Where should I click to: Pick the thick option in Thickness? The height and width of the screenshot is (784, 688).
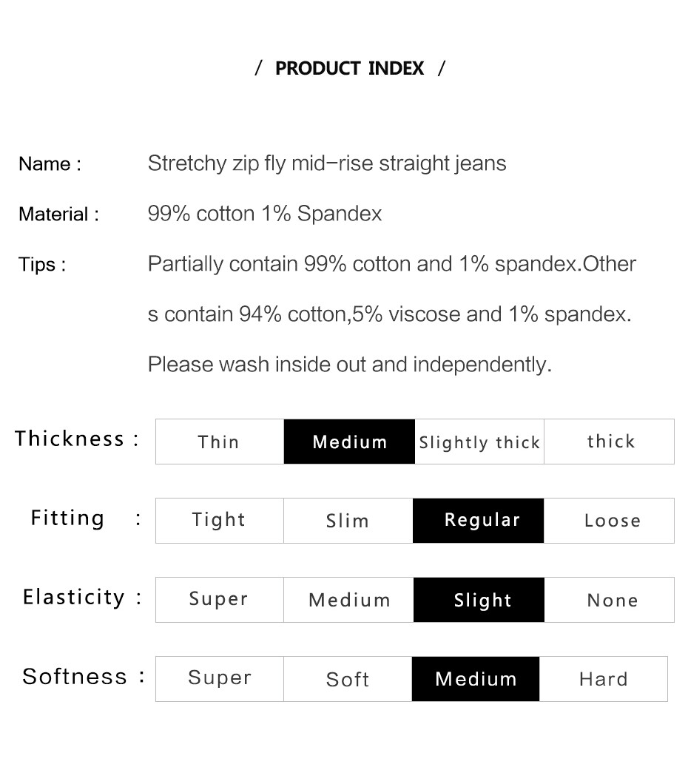610,442
